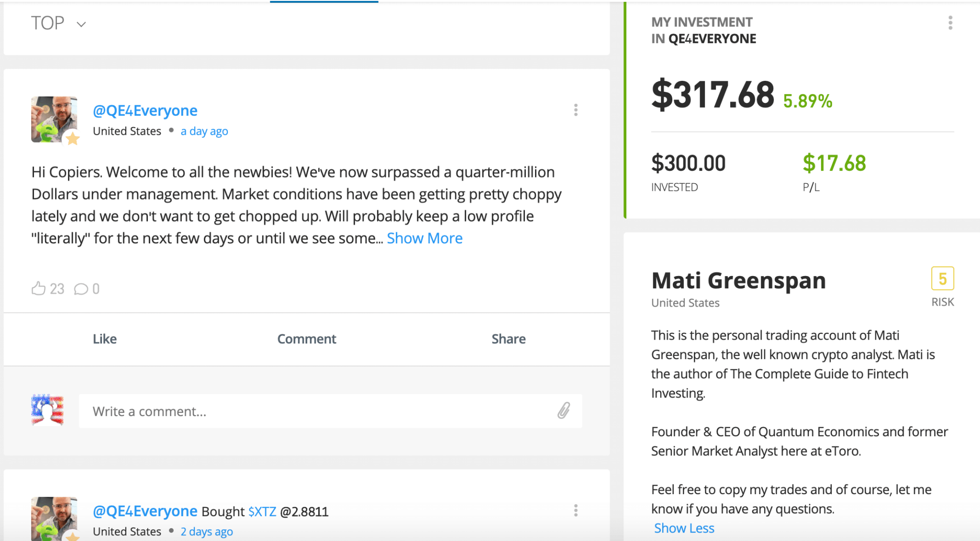Click the risk score 5 badge
980x541 pixels.
click(x=942, y=278)
